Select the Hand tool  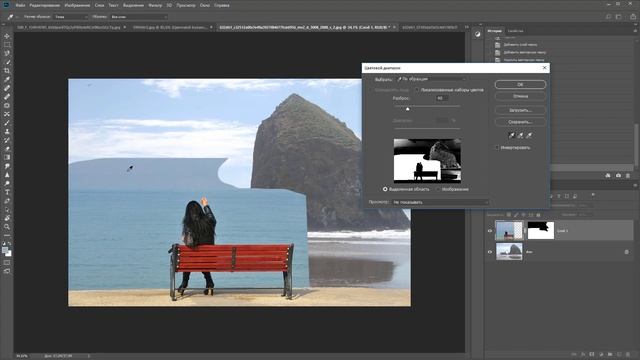coord(7,218)
